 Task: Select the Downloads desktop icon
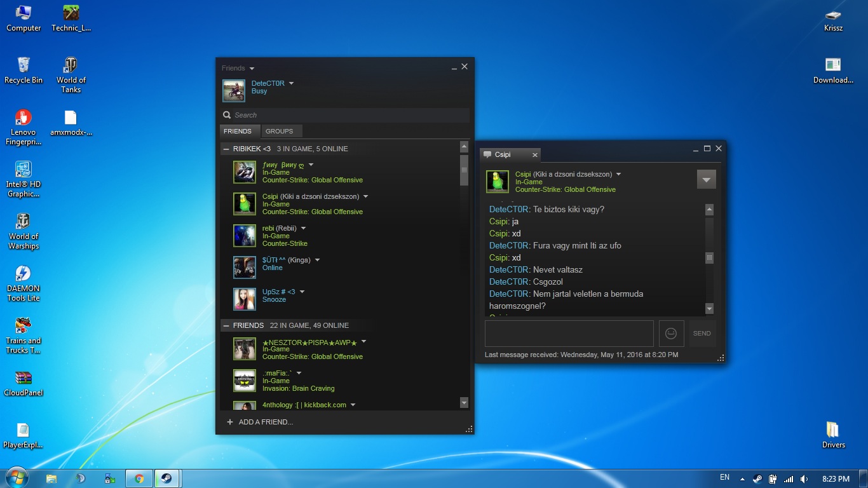833,71
